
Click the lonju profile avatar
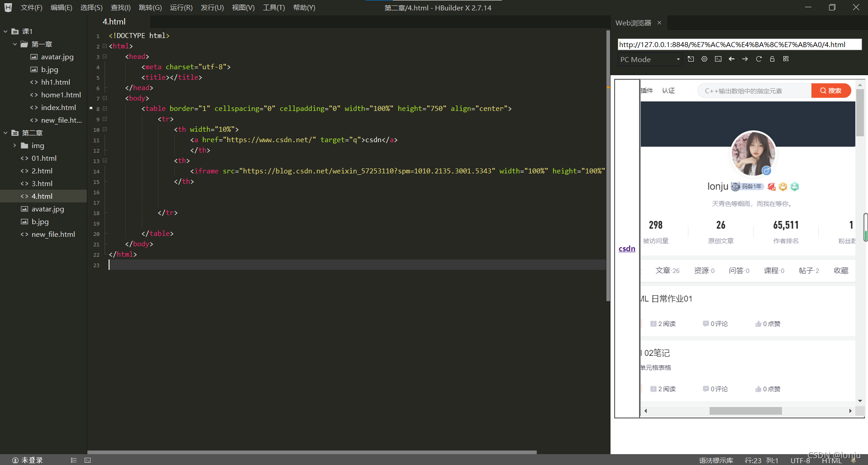click(753, 153)
